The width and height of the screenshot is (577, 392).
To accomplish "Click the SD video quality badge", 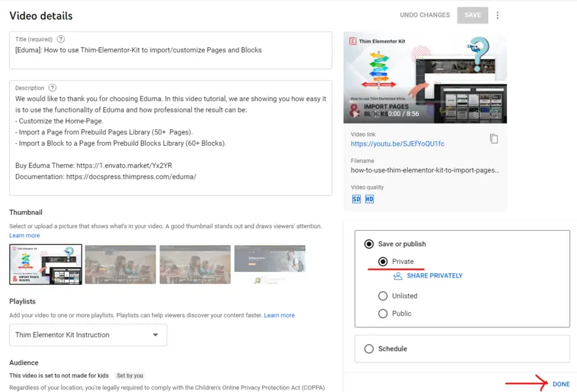I will tap(356, 199).
